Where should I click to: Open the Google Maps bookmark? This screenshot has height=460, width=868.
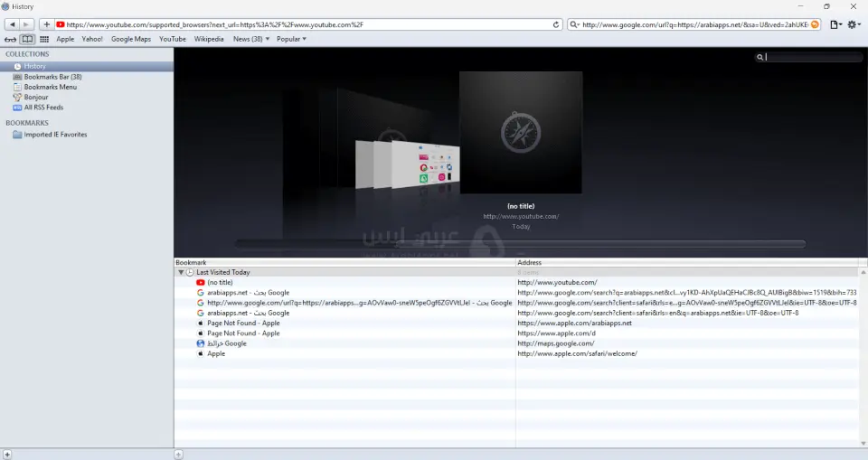[131, 39]
